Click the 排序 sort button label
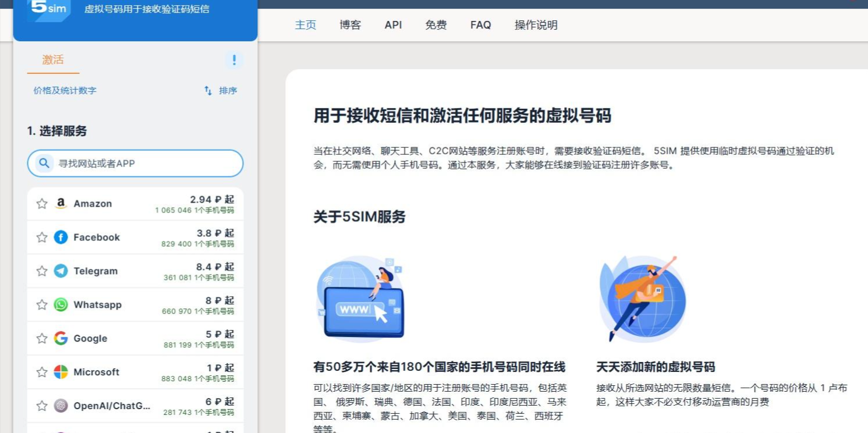The width and height of the screenshot is (868, 433). click(228, 91)
